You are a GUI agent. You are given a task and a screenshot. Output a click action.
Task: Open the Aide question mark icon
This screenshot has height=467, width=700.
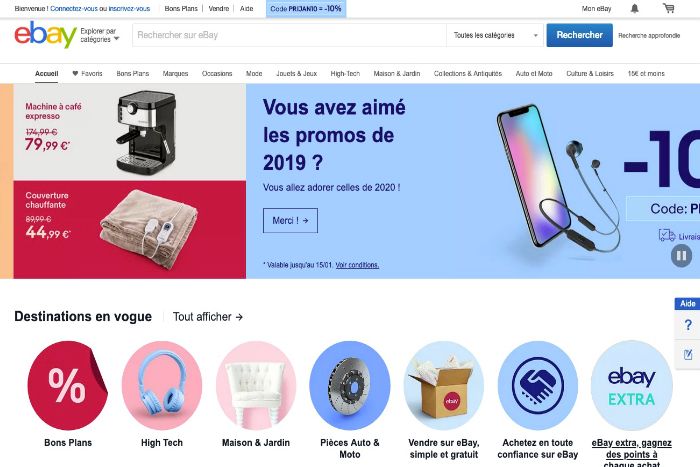(x=688, y=325)
